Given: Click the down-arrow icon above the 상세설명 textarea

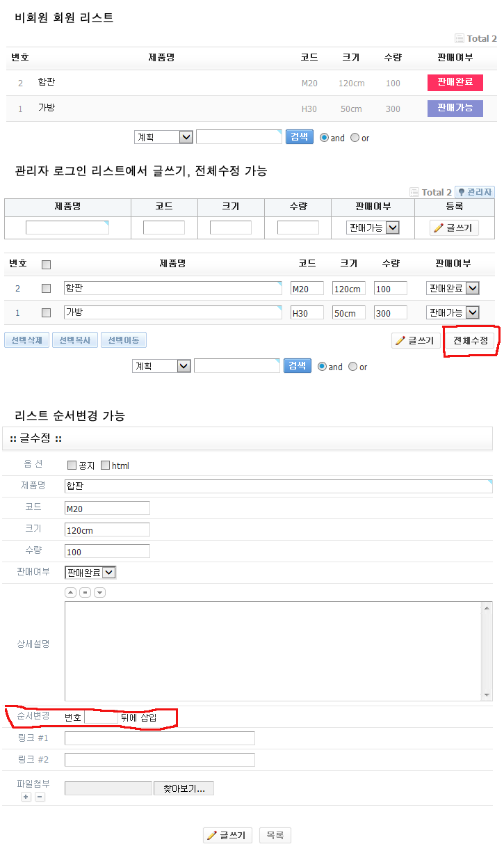Looking at the screenshot, I should point(99,593).
